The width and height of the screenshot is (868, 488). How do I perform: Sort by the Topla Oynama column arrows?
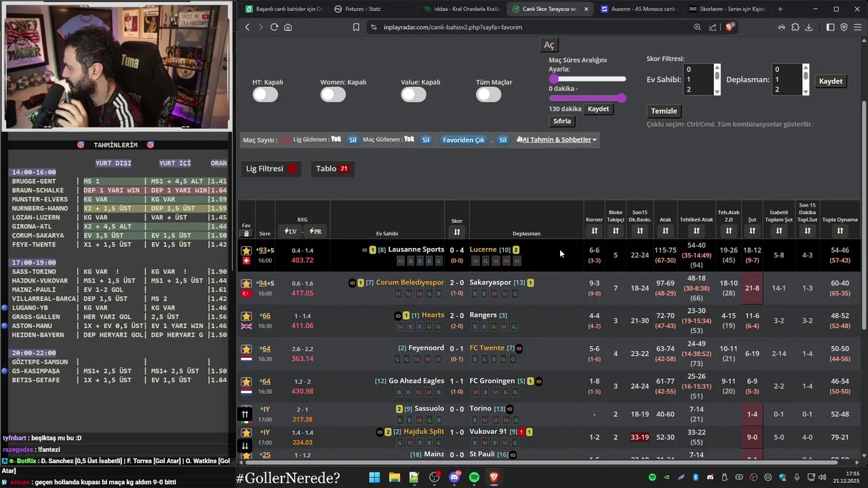840,231
